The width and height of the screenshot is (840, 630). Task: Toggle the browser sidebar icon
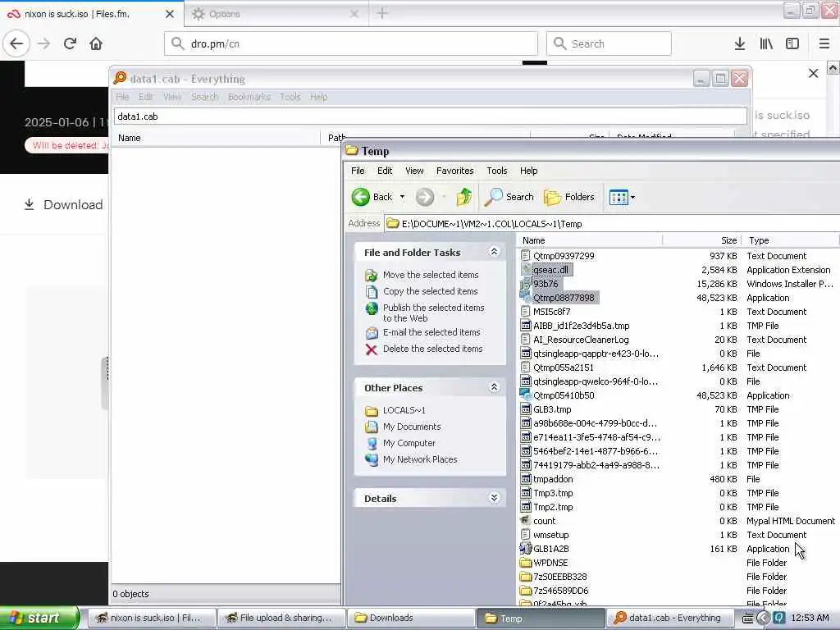click(x=792, y=43)
